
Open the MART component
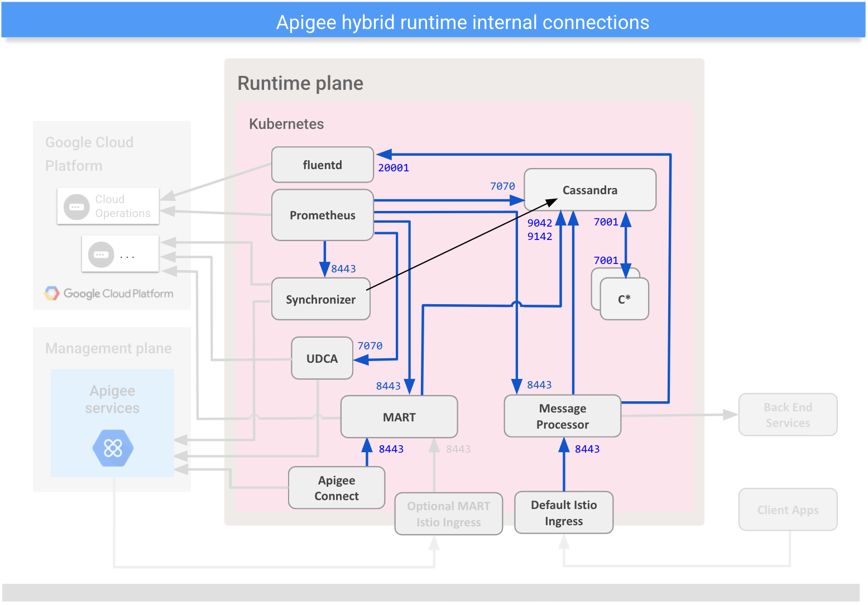[399, 417]
